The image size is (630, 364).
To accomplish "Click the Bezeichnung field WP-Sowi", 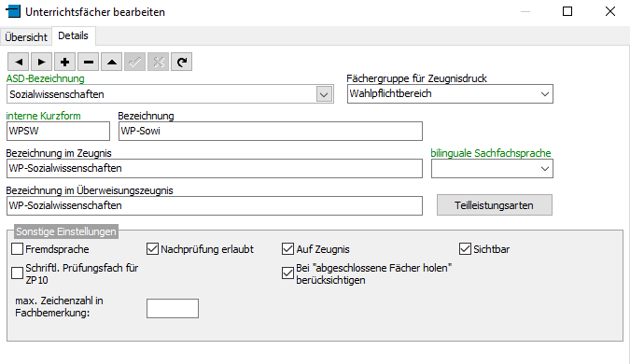I will (x=271, y=131).
